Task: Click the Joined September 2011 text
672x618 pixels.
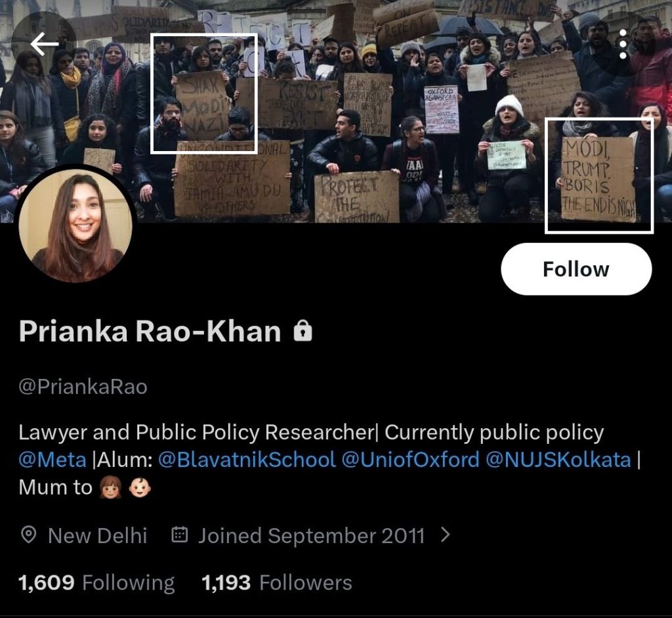Action: [x=312, y=536]
